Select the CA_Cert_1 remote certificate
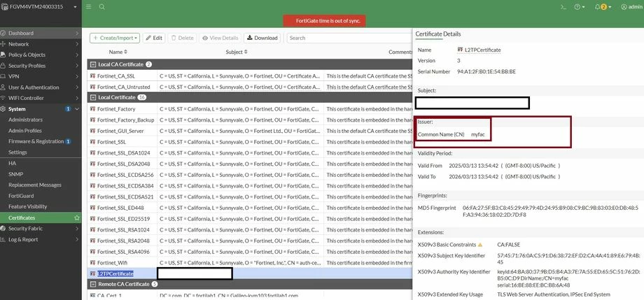Viewport: 644px width, 300px height. [250, 296]
